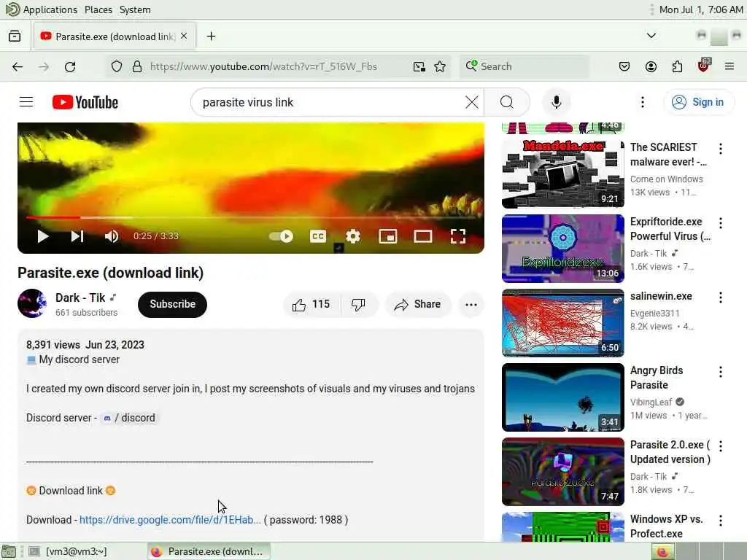Clear the YouTube search text with X
Screen dimensions: 747x560
pyautogui.click(x=472, y=102)
